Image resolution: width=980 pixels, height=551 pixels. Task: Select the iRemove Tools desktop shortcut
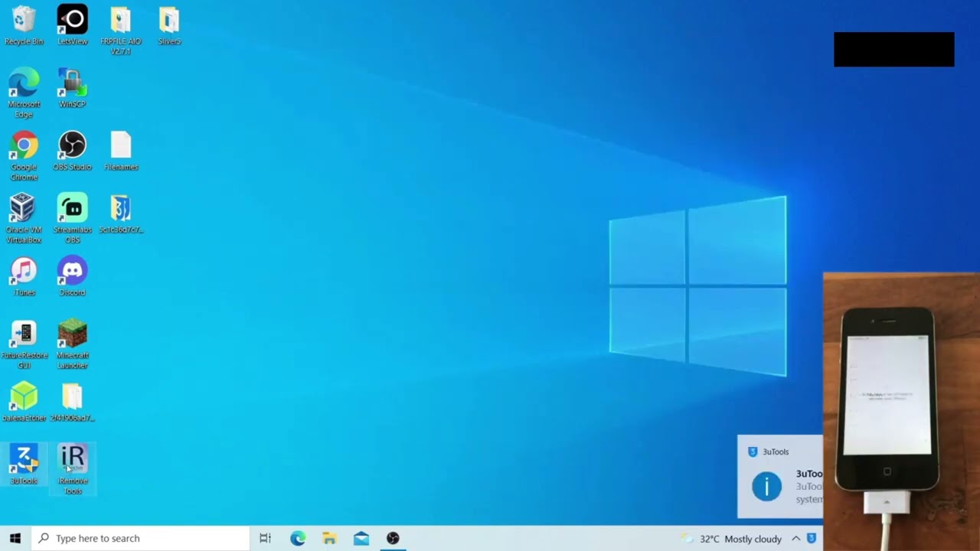[x=73, y=470]
